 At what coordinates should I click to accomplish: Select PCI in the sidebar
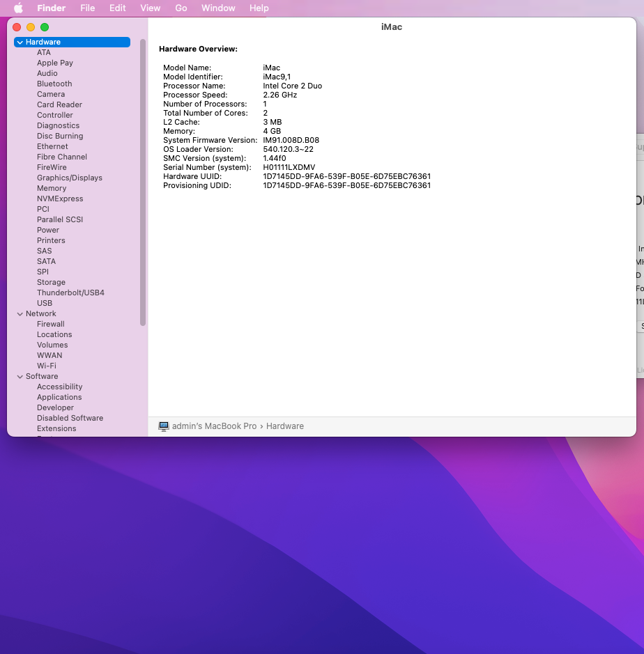(43, 209)
